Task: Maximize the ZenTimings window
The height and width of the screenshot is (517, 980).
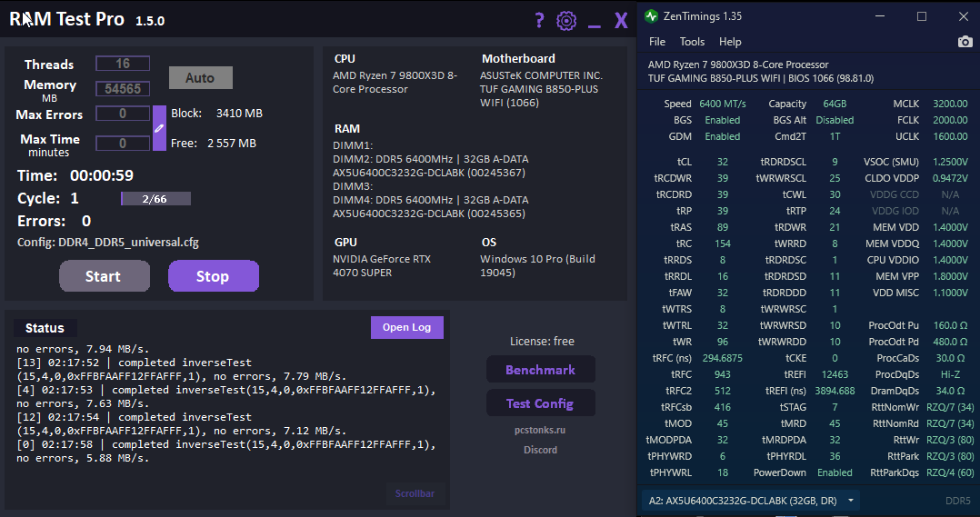Action: [x=921, y=16]
